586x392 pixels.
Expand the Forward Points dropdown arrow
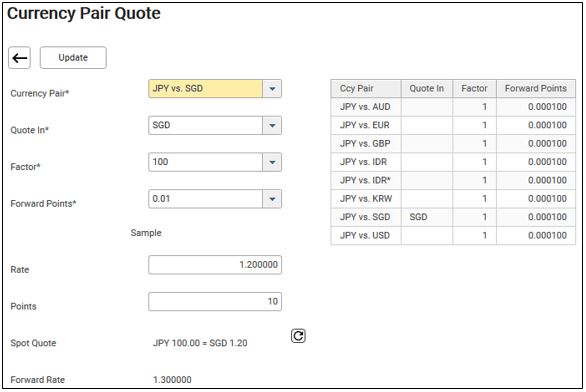point(272,199)
